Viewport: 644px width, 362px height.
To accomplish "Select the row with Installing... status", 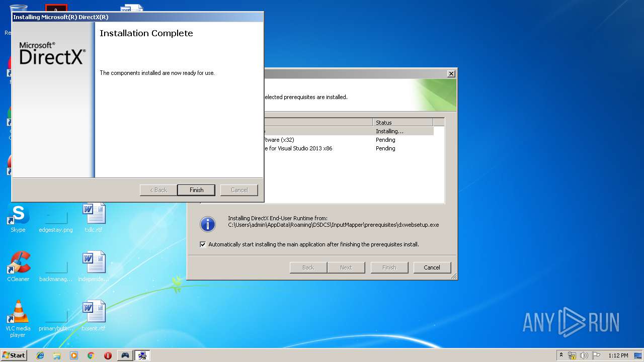I will click(x=348, y=131).
